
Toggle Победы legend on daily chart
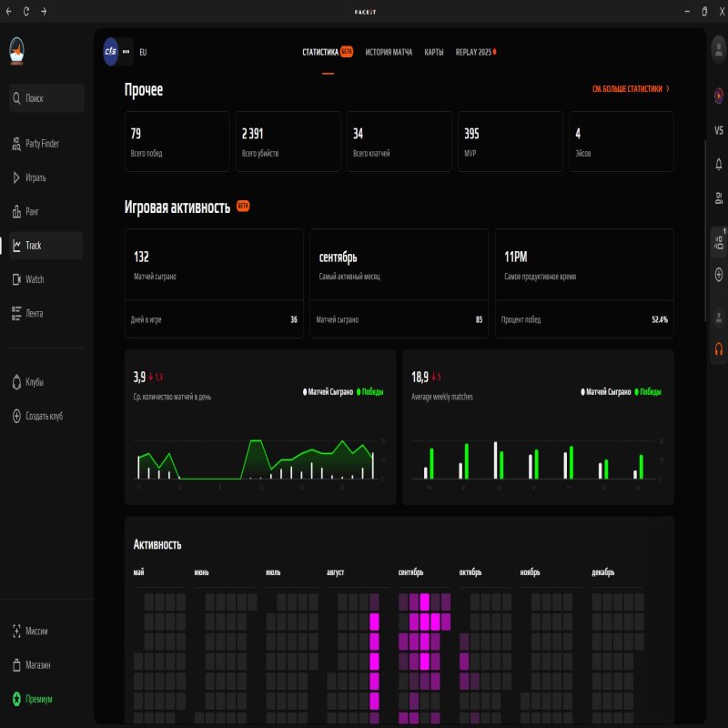pos(371,392)
